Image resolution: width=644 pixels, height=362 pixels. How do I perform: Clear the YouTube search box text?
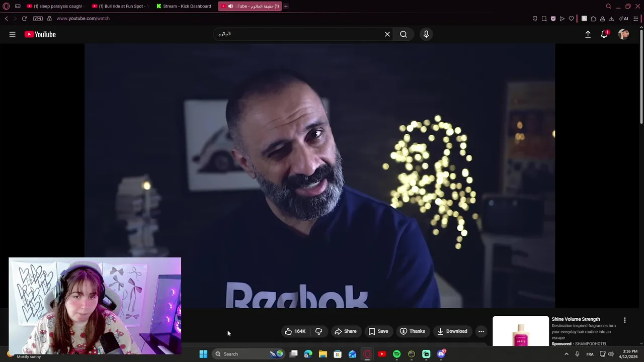point(387,34)
